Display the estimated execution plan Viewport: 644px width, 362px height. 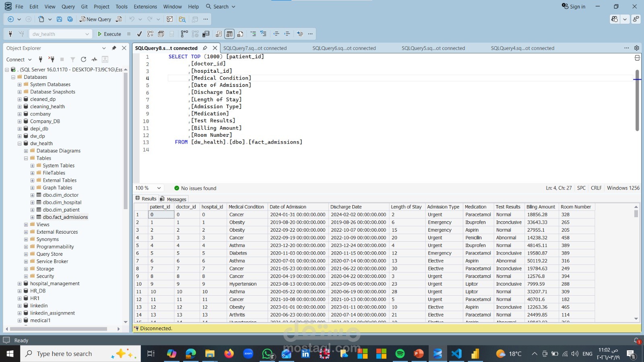click(x=150, y=34)
